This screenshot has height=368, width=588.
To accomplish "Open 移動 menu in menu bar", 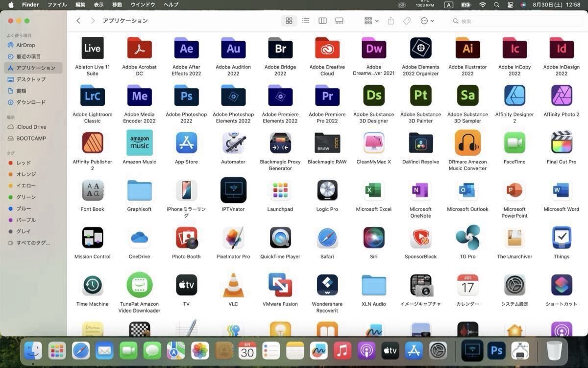I will [117, 4].
